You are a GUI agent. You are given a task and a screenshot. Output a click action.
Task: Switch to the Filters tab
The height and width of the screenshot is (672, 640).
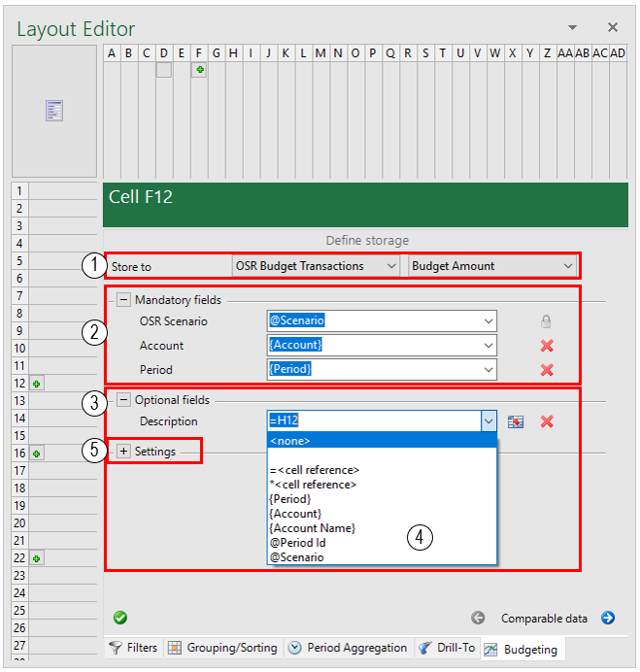point(133,648)
